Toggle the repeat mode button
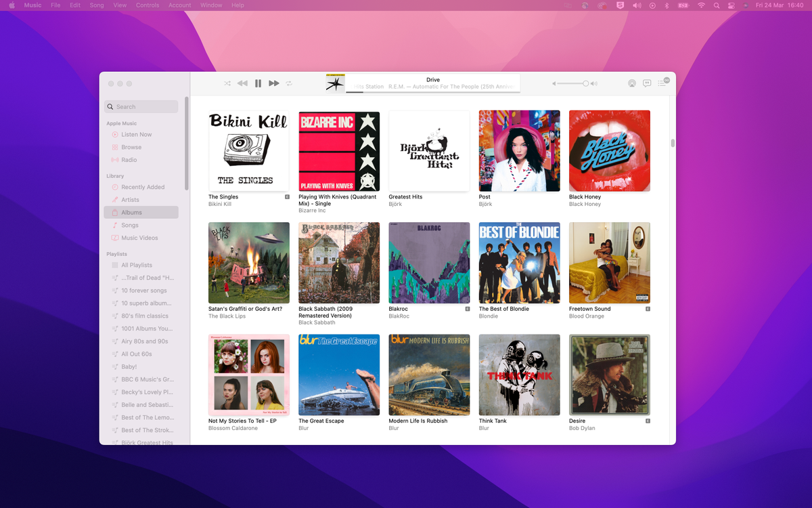The image size is (812, 508). 289,83
